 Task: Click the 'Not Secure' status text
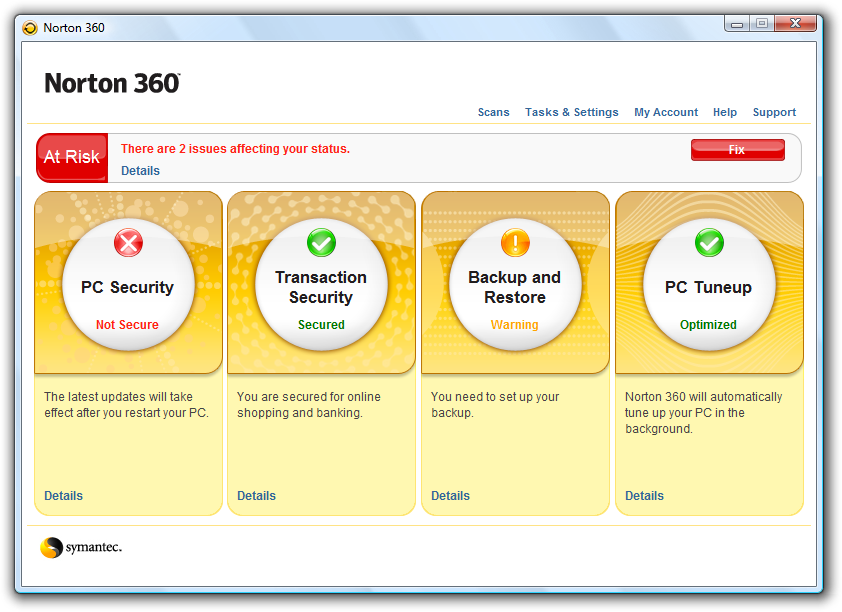point(127,325)
